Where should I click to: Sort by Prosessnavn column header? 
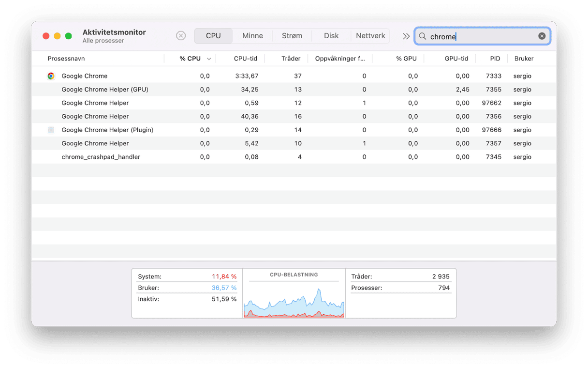pyautogui.click(x=66, y=59)
